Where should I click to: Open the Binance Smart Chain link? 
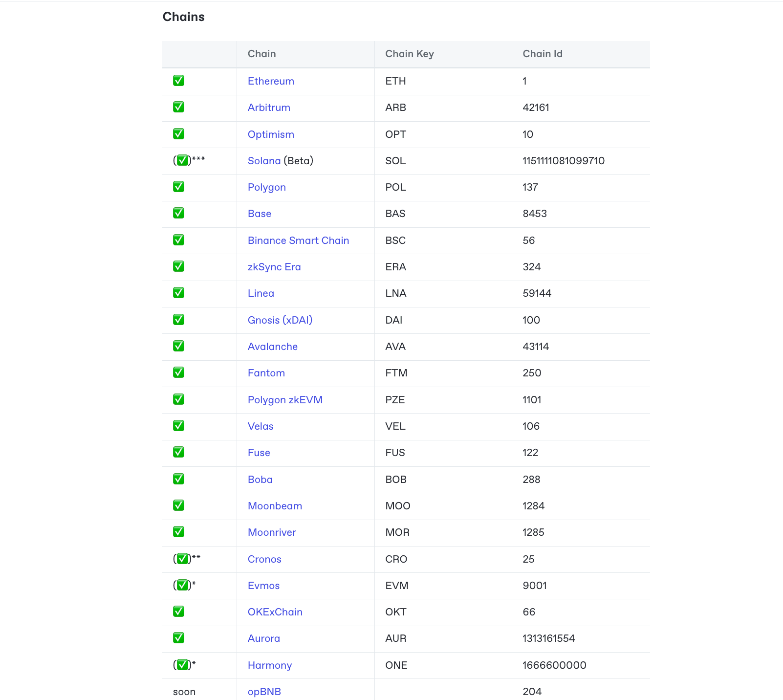(x=298, y=241)
